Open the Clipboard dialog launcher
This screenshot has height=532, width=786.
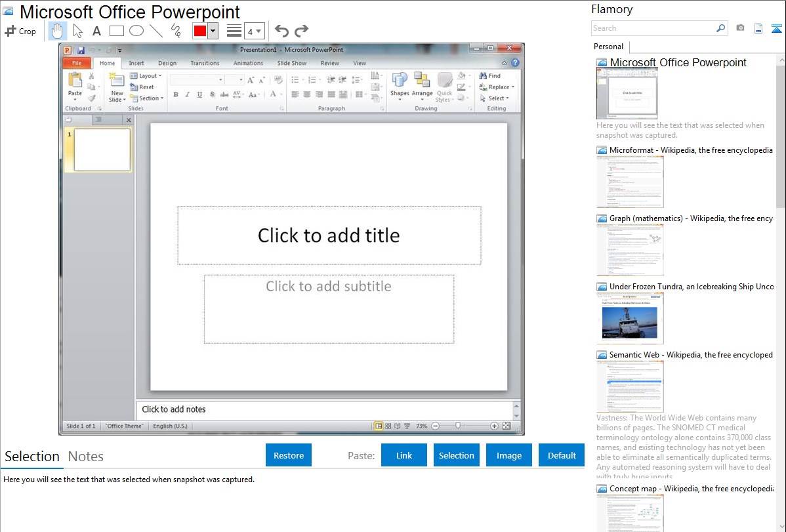coord(99,109)
